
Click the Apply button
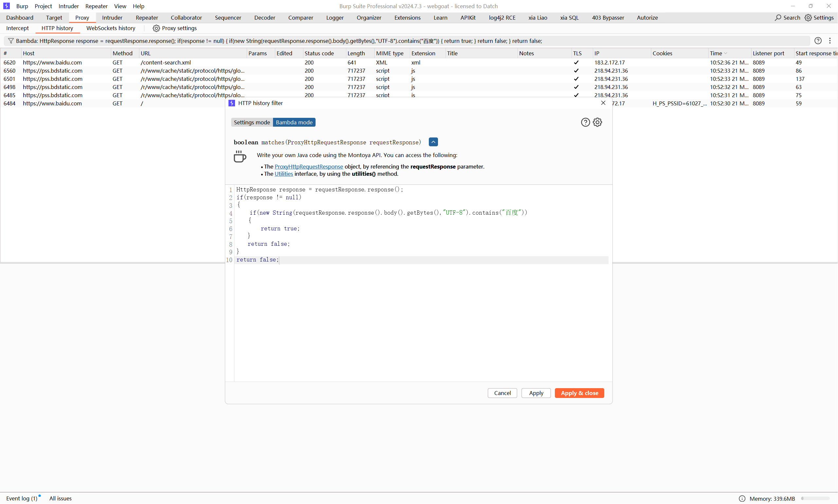536,393
